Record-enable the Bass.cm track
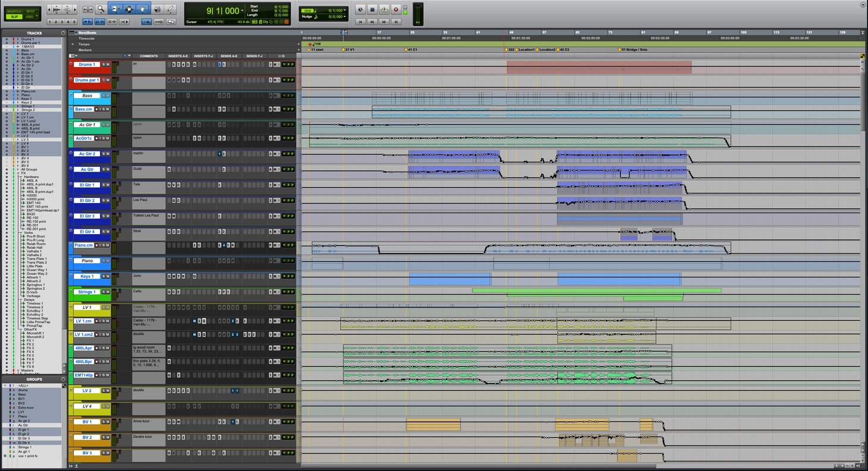The height and width of the screenshot is (471, 868). pos(97,109)
